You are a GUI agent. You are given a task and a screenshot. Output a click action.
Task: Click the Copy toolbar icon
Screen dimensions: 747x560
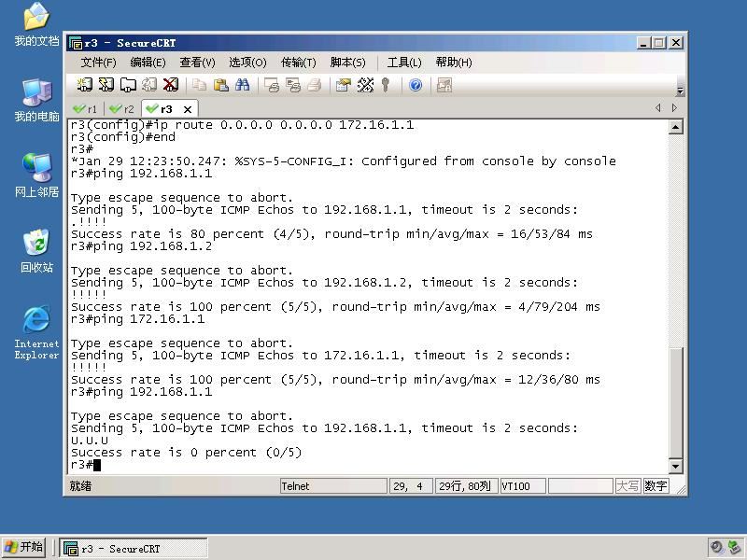(x=199, y=85)
